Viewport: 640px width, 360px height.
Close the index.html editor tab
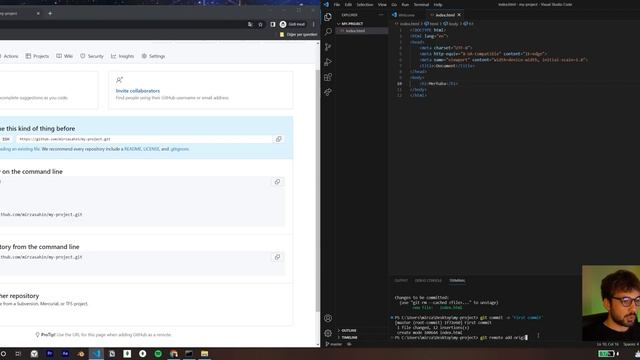(459, 15)
